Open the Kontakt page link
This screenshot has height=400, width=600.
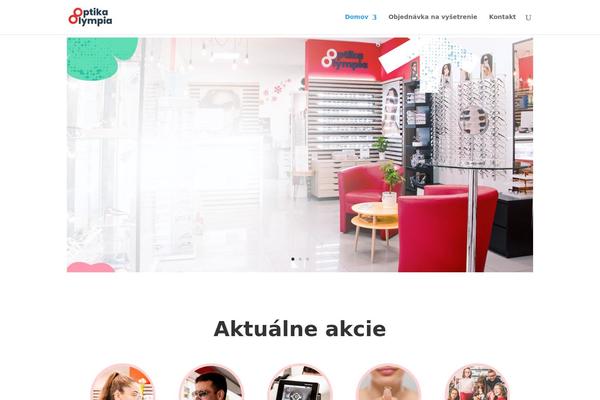coord(502,17)
